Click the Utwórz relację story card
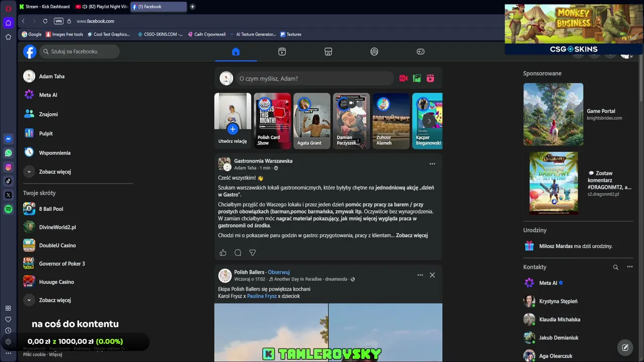 pos(232,121)
